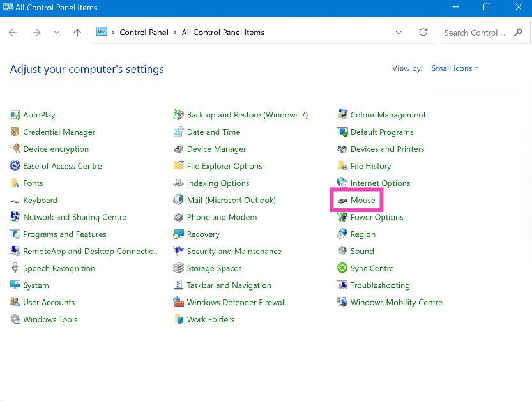Go up one folder level
Viewport: 532px width, 401px height.
(x=77, y=33)
